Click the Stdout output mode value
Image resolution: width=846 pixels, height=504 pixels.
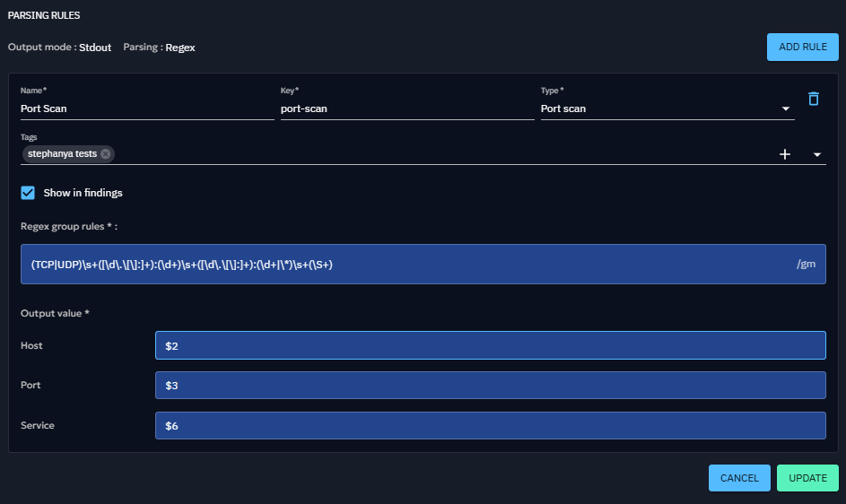[x=95, y=48]
